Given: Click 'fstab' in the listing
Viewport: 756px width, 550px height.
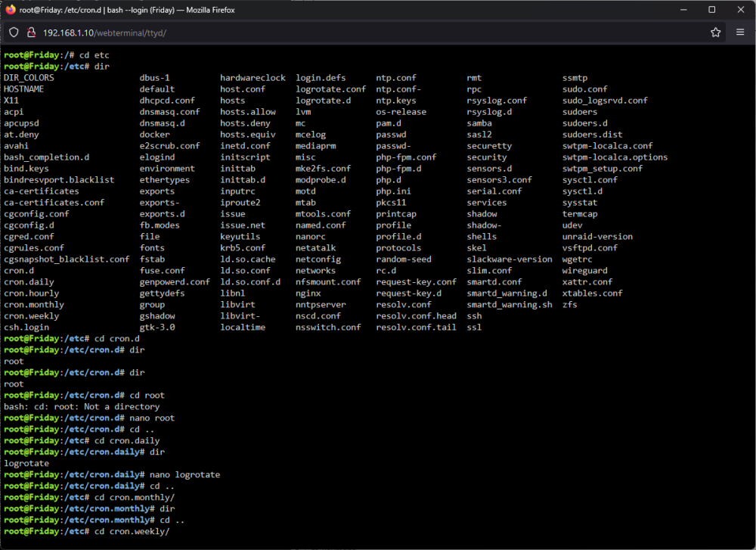Looking at the screenshot, I should point(153,259).
